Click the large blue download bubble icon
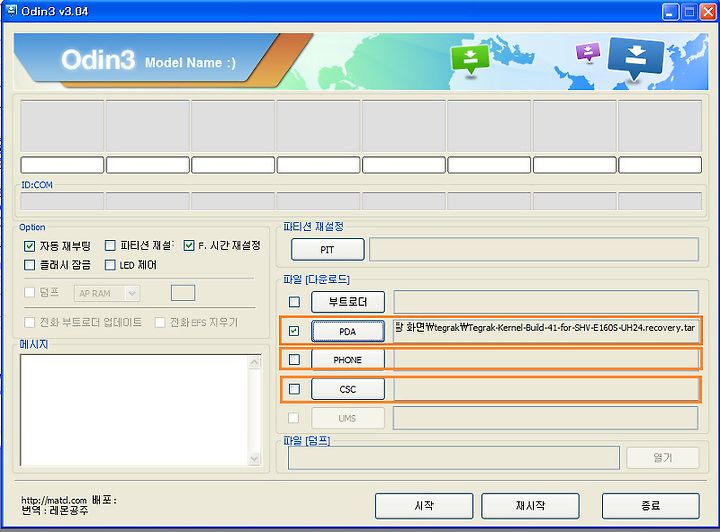Image resolution: width=720 pixels, height=532 pixels. [636, 59]
